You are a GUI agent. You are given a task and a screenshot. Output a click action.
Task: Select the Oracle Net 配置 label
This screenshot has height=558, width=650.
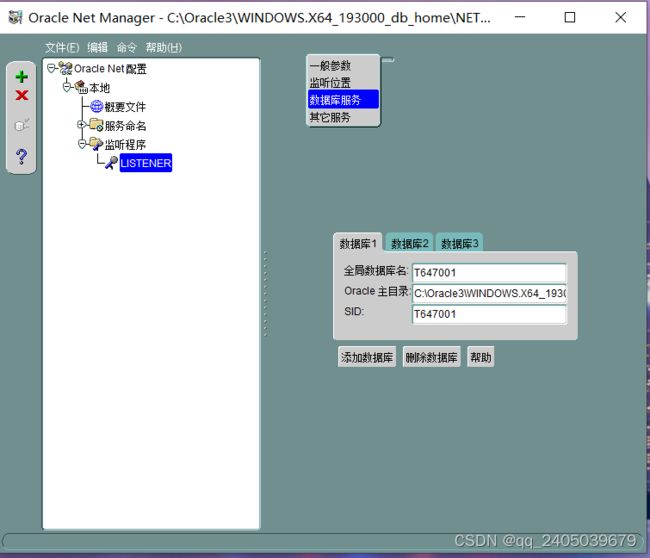click(x=110, y=69)
